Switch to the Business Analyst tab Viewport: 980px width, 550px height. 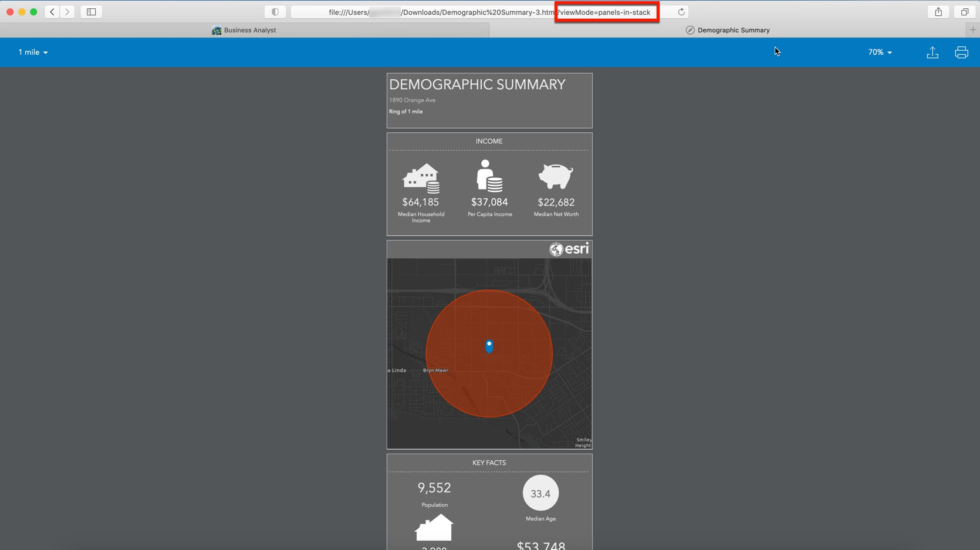[x=245, y=30]
